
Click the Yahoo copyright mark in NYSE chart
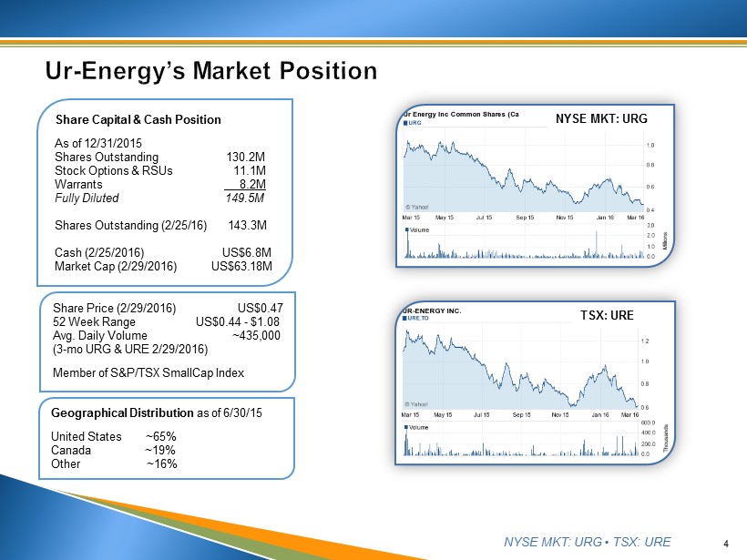pos(416,206)
